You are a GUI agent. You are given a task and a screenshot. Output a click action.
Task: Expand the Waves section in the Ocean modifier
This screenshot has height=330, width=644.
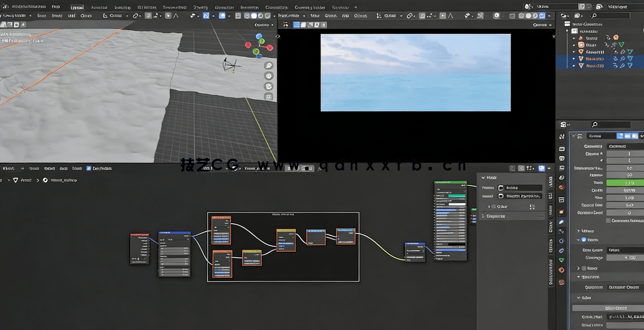[580, 230]
